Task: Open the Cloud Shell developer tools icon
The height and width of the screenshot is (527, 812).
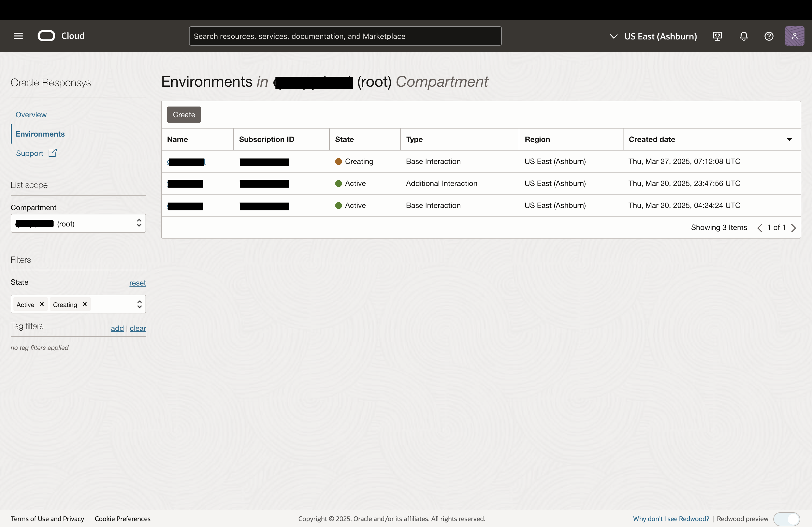Action: pos(717,36)
